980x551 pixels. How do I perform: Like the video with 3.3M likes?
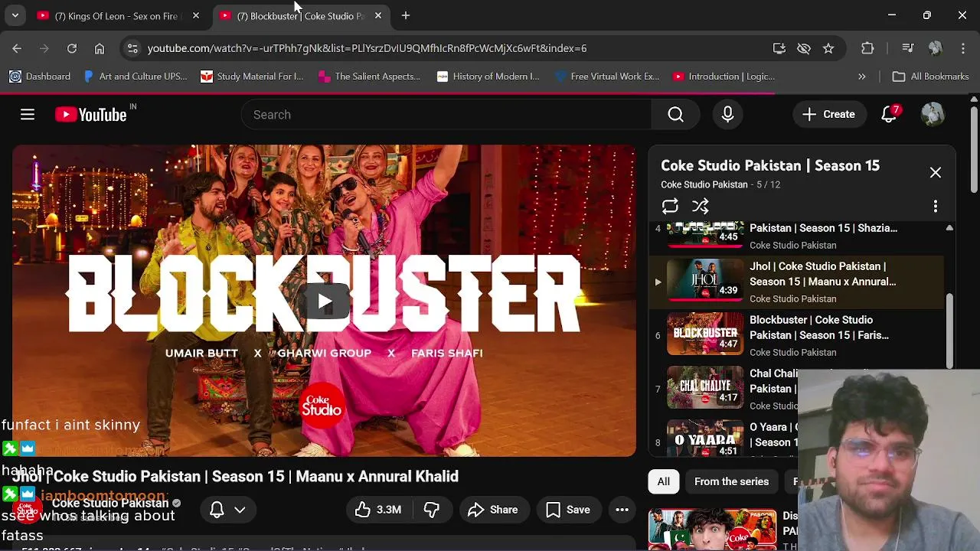378,510
